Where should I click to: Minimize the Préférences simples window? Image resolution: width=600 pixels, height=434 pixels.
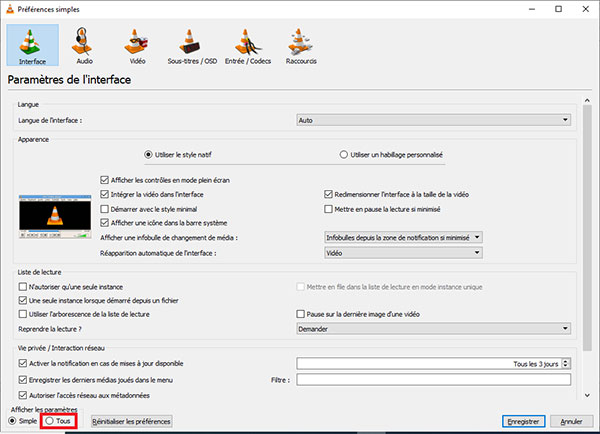click(x=532, y=9)
